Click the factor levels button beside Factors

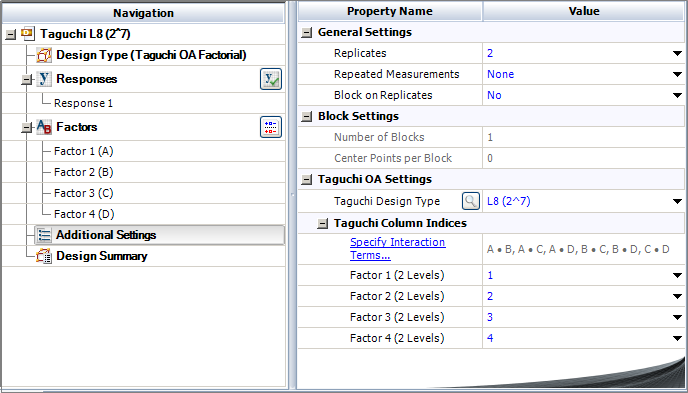point(271,127)
